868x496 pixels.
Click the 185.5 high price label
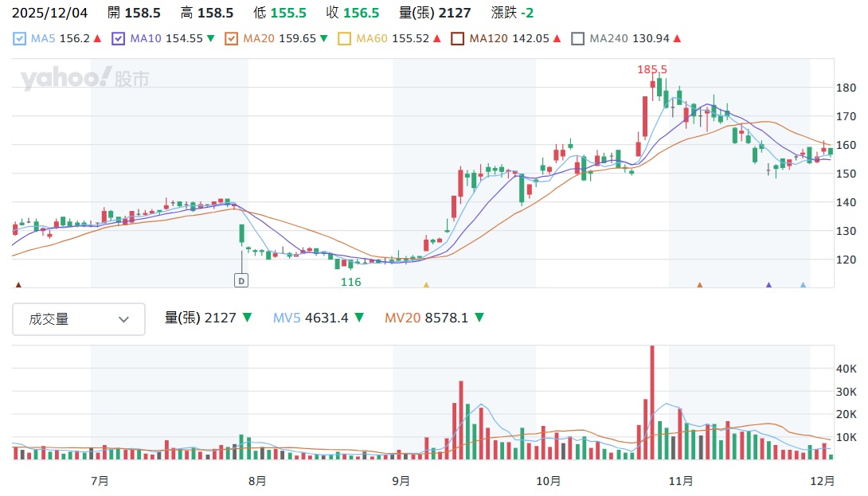point(651,70)
